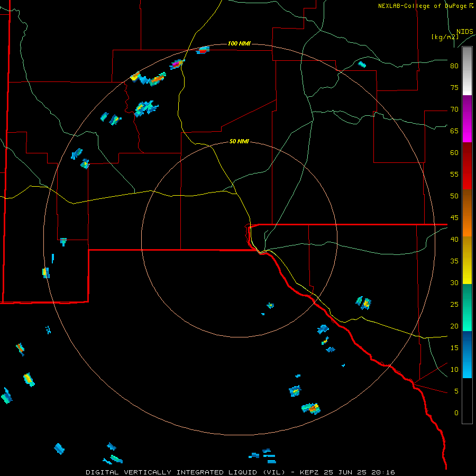Click the 50 NMI range ring label
Screen dimensions: 476x476
pyautogui.click(x=239, y=141)
